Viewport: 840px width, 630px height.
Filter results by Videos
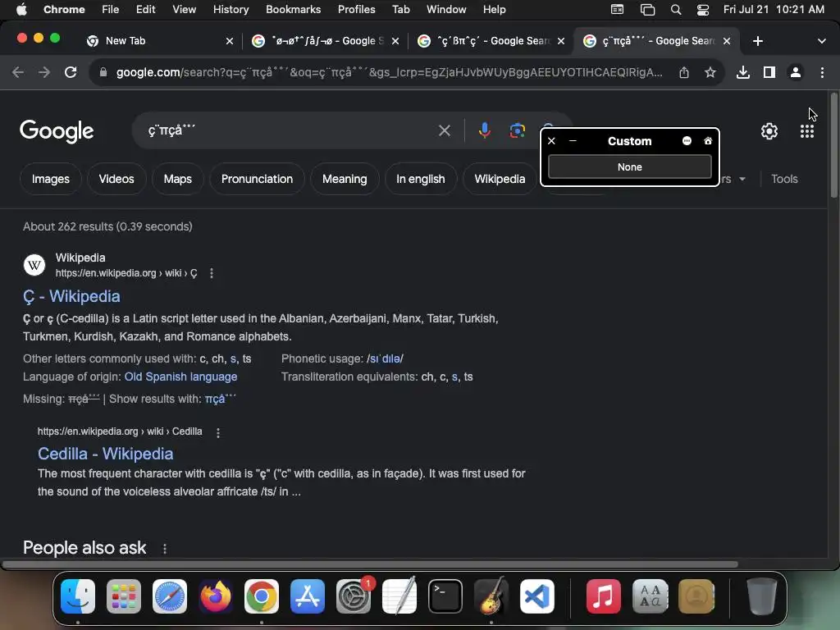tap(116, 179)
